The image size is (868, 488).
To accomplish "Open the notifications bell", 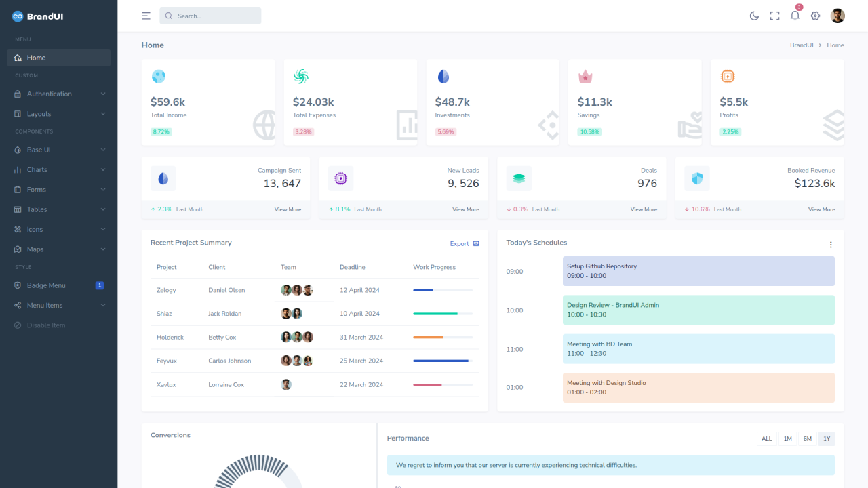I will click(x=795, y=16).
